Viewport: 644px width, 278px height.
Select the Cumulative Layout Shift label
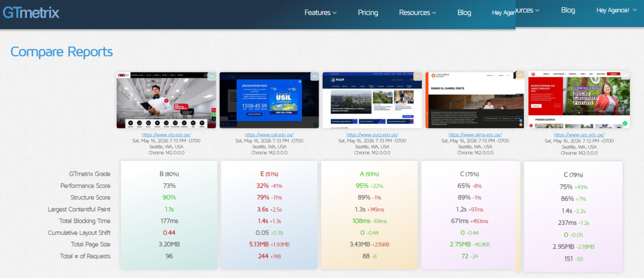click(79, 233)
